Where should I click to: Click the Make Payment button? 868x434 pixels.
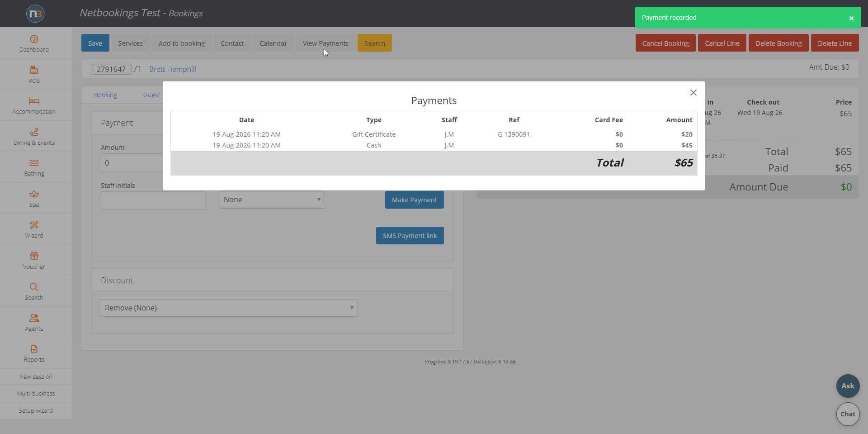pos(414,200)
